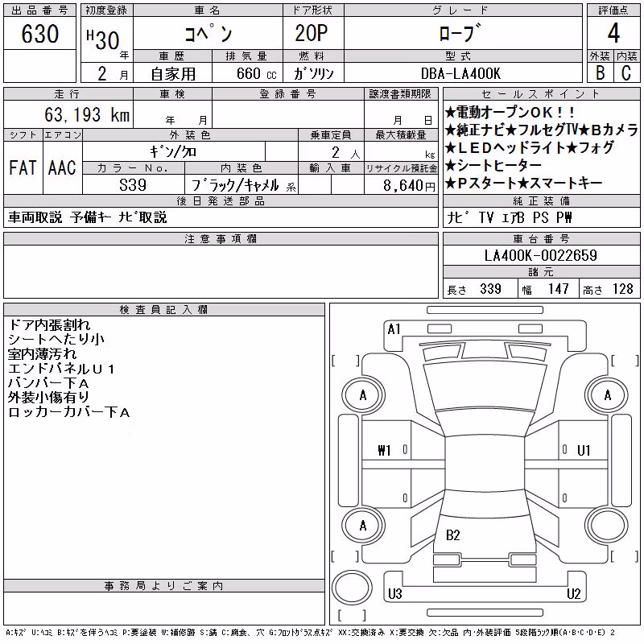
Task: Click the front-right wheel marked A
Action: tap(608, 396)
